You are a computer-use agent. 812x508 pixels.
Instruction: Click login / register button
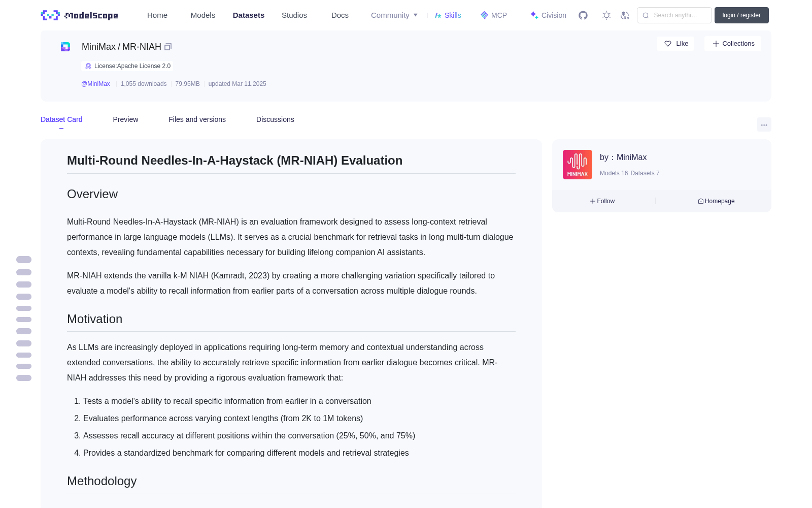coord(741,15)
